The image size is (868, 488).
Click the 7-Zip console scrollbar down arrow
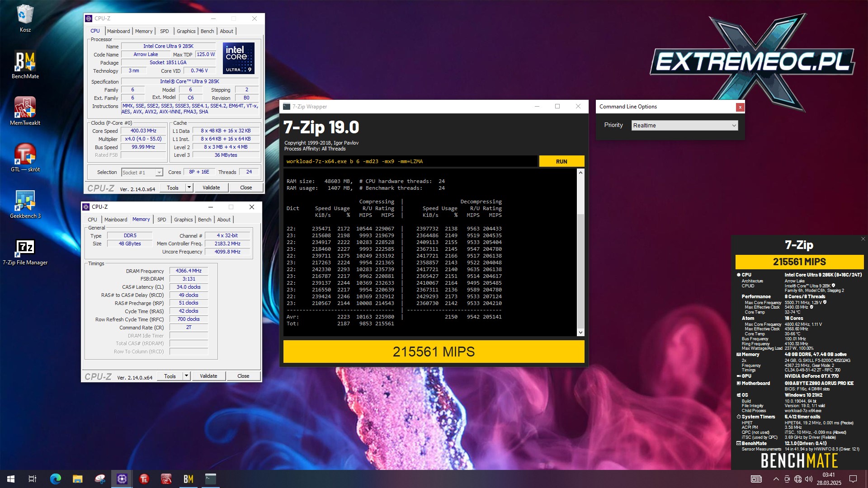coord(580,333)
